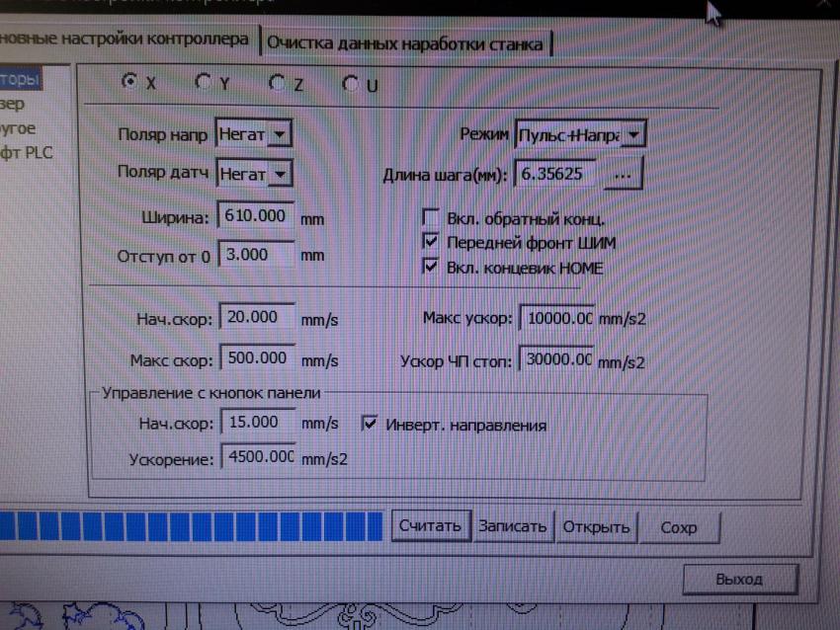
Task: Select the Y axis radio button
Action: [x=203, y=83]
